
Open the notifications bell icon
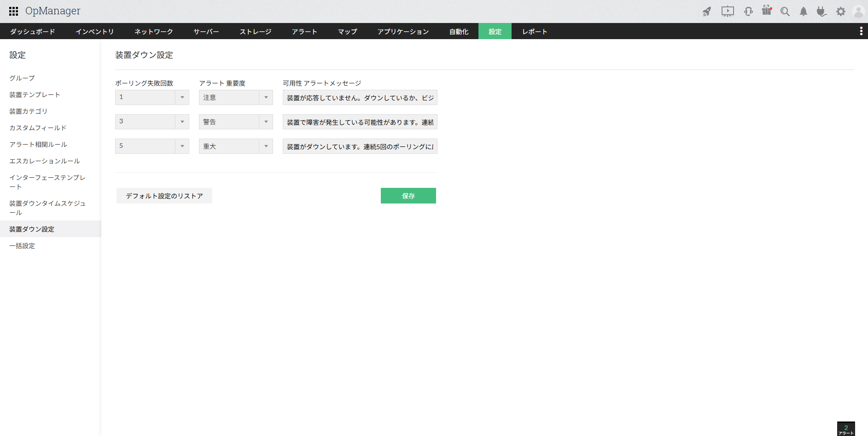(x=803, y=11)
